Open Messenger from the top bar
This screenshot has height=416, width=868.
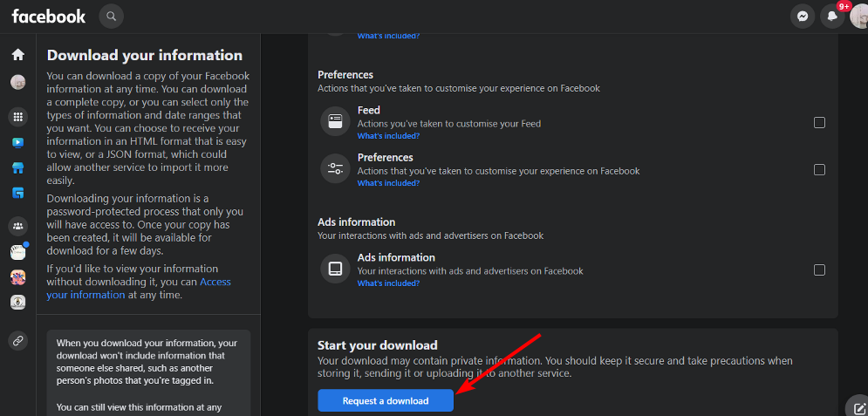[802, 16]
